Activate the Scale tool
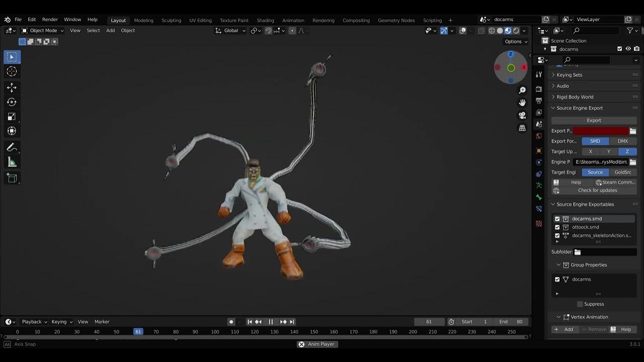Viewport: 644px width, 362px height. click(x=12, y=117)
